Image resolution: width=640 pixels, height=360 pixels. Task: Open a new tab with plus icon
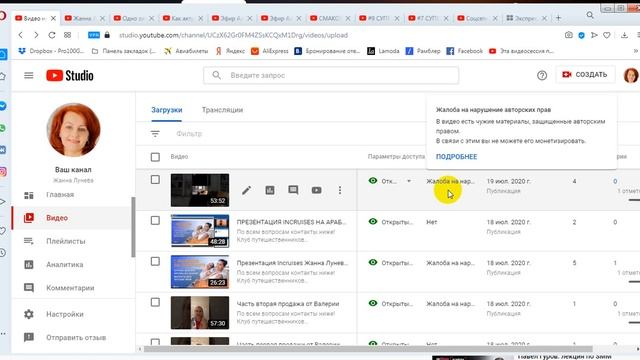(558, 18)
